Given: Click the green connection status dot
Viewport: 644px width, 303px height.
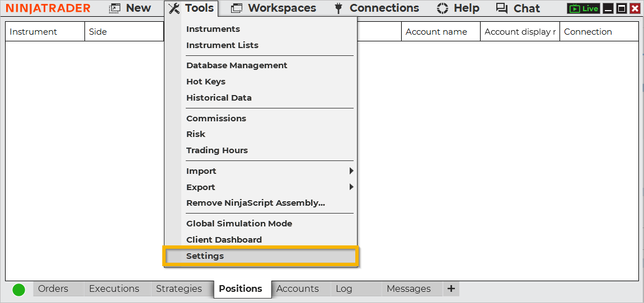Looking at the screenshot, I should point(18,290).
